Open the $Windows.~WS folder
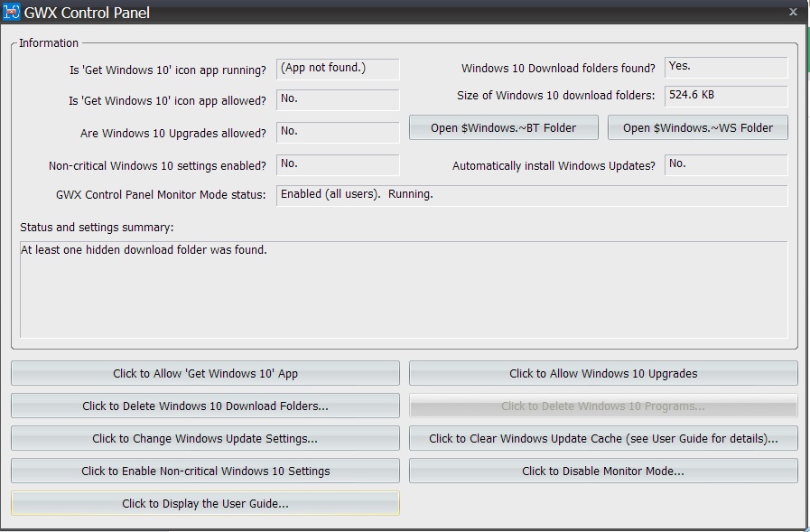This screenshot has height=532, width=810. point(697,127)
